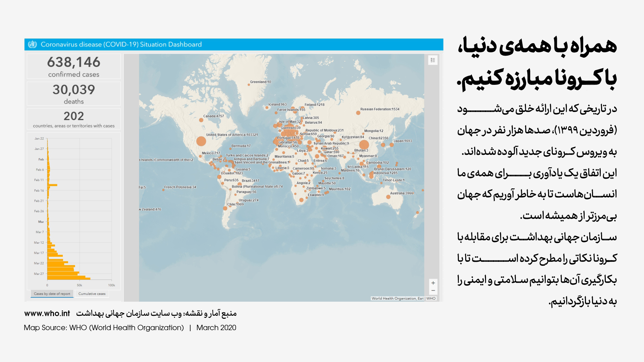The height and width of the screenshot is (362, 644).
Task: Click the United States case bubble
Action: click(x=201, y=141)
